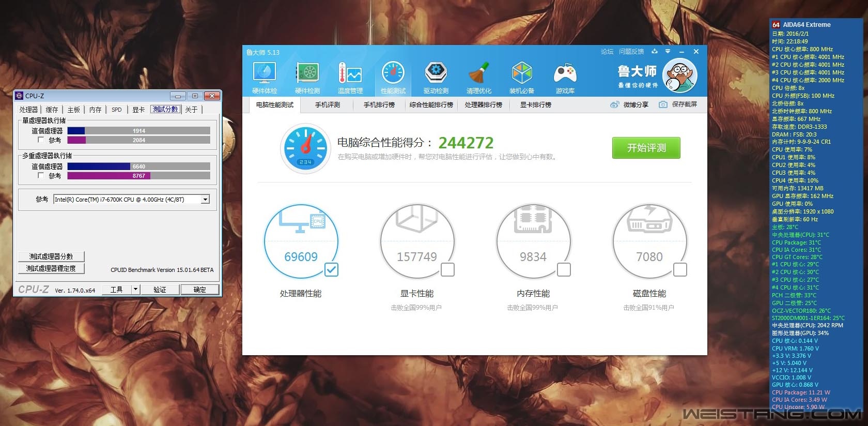Click the AIDA64 Extreme logo icon
The height and width of the screenshot is (426, 868).
tap(776, 24)
